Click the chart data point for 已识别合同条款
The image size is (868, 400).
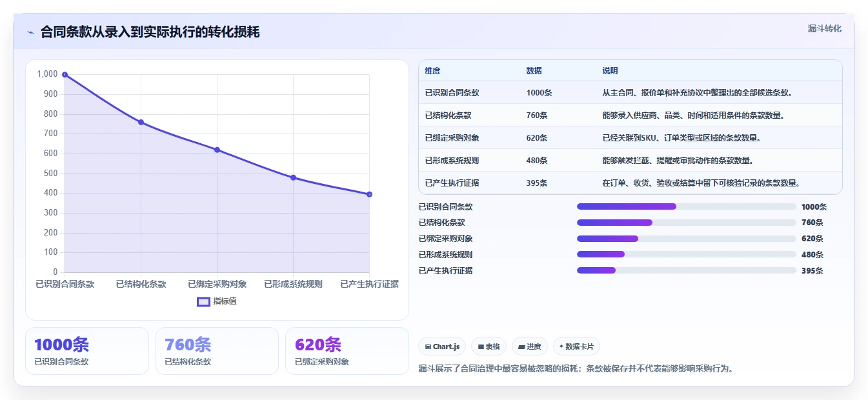coord(65,75)
